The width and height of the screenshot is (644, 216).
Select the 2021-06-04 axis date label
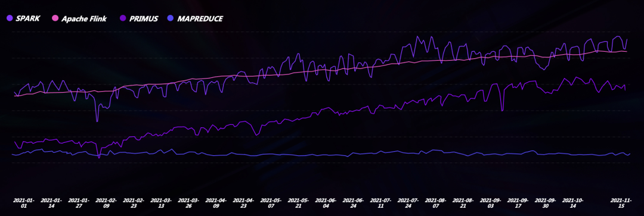[x=326, y=204]
